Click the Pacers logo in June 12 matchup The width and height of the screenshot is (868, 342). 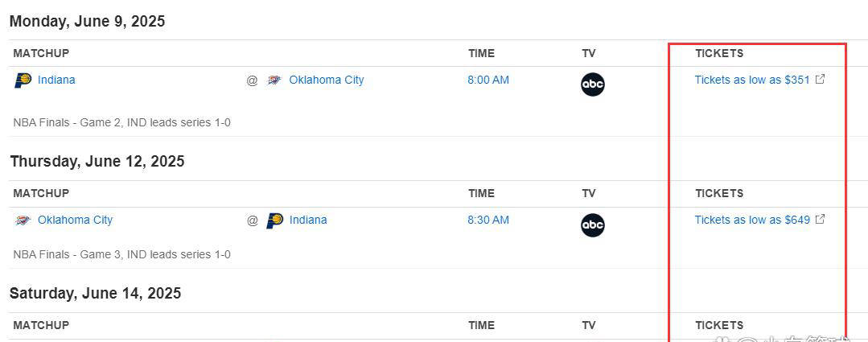coord(274,220)
